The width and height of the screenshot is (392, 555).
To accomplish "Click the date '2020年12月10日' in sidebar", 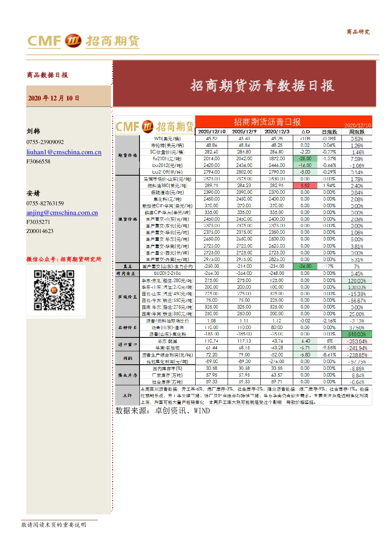I will (x=54, y=98).
